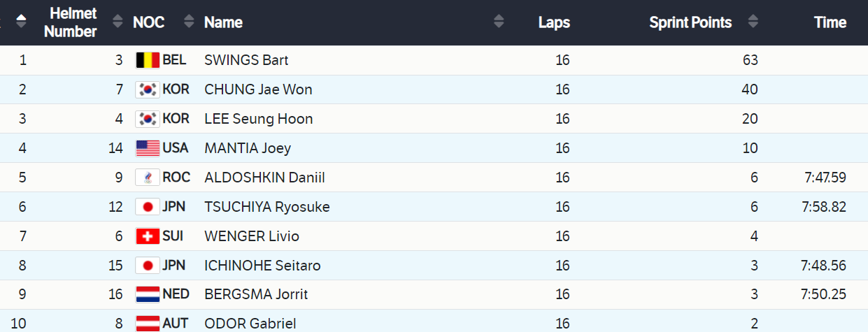Screen dimensions: 868x332
Task: Sort table using the NOC sort arrows
Action: click(x=189, y=22)
